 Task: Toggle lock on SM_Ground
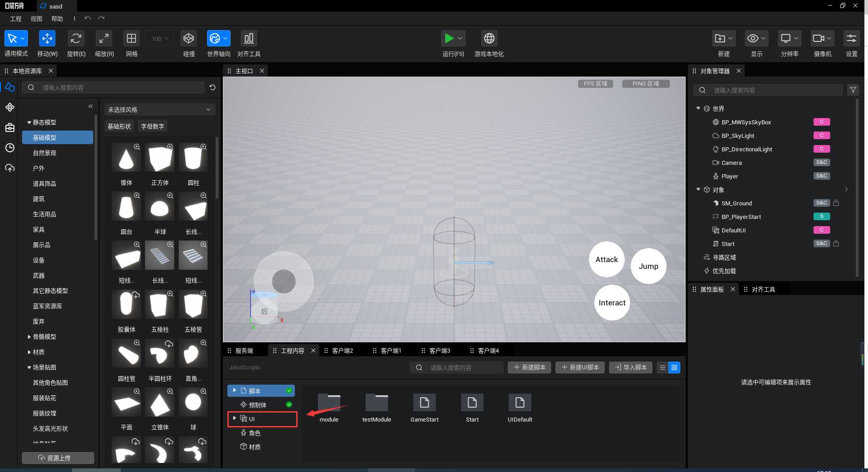836,203
